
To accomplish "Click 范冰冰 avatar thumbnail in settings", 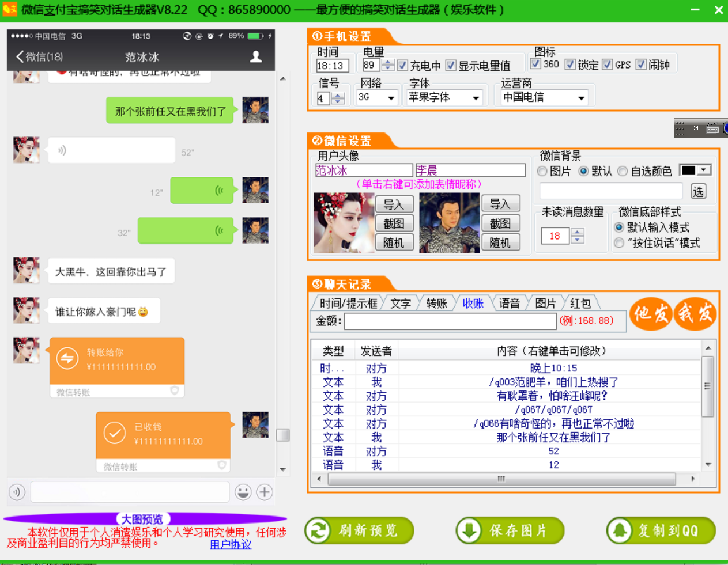I will pos(344,223).
